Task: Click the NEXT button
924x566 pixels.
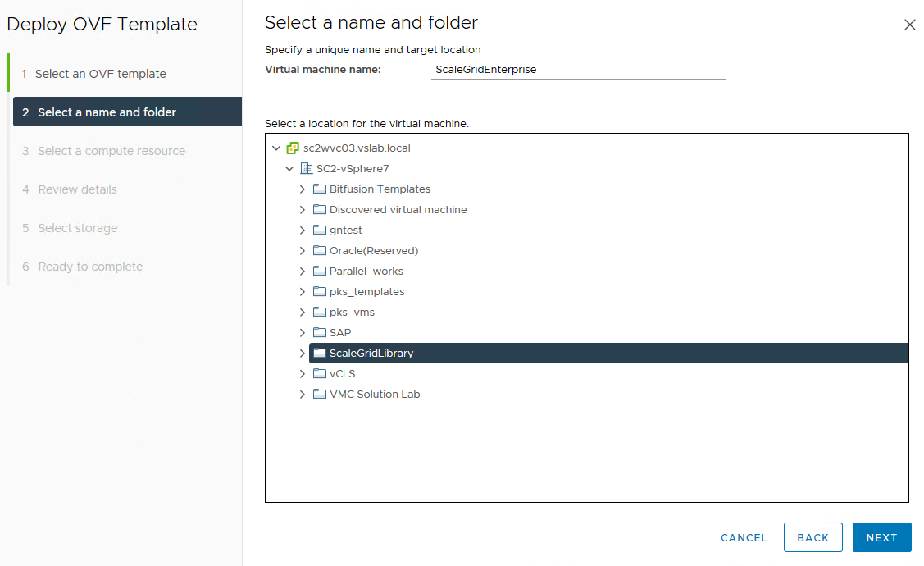Action: [881, 537]
